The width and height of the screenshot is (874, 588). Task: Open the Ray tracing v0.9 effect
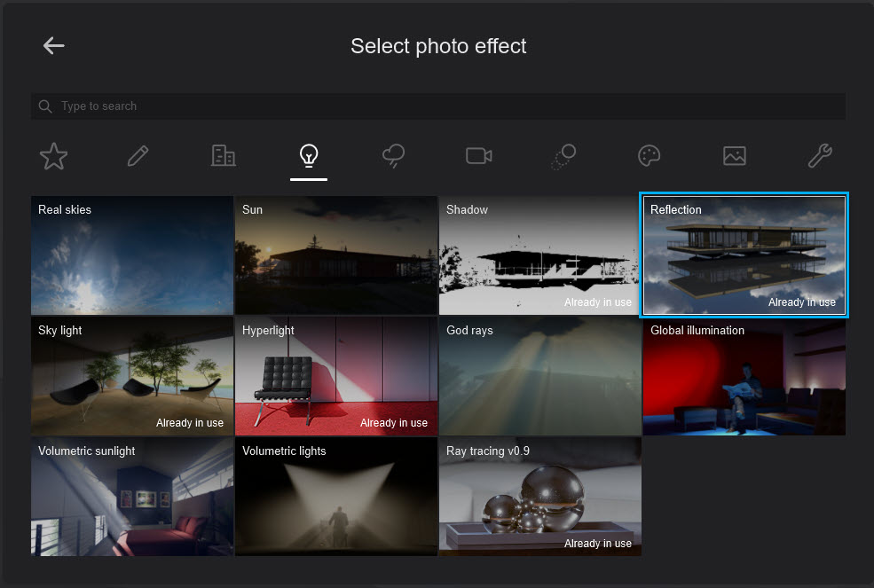coord(539,496)
